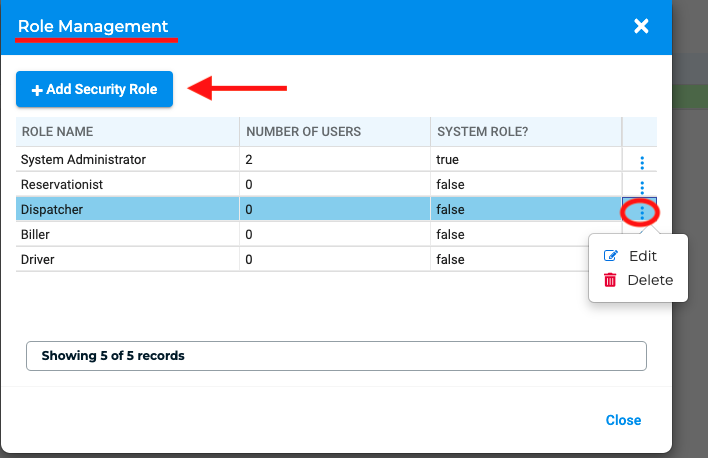Image resolution: width=708 pixels, height=458 pixels.
Task: Select the System Administrator role name
Action: [83, 159]
